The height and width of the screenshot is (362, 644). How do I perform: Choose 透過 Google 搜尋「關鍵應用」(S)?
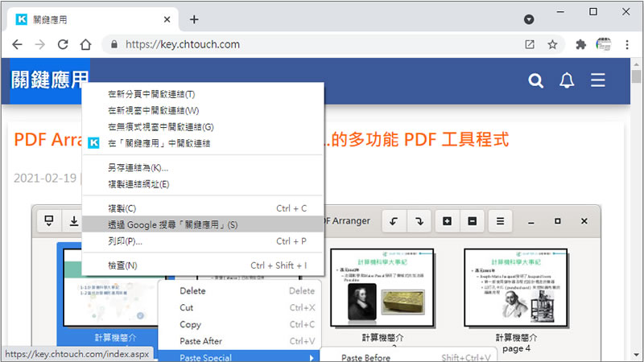[x=203, y=224]
